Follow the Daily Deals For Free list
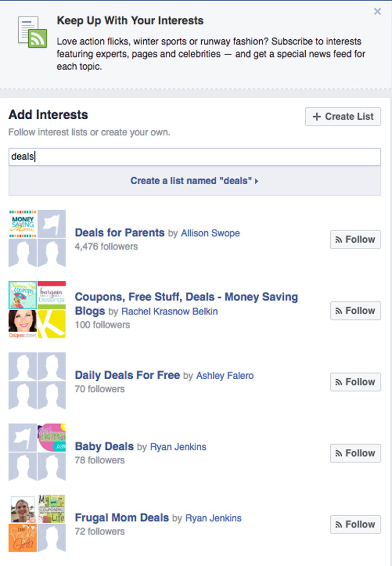Image resolution: width=392 pixels, height=566 pixels. pos(355,382)
